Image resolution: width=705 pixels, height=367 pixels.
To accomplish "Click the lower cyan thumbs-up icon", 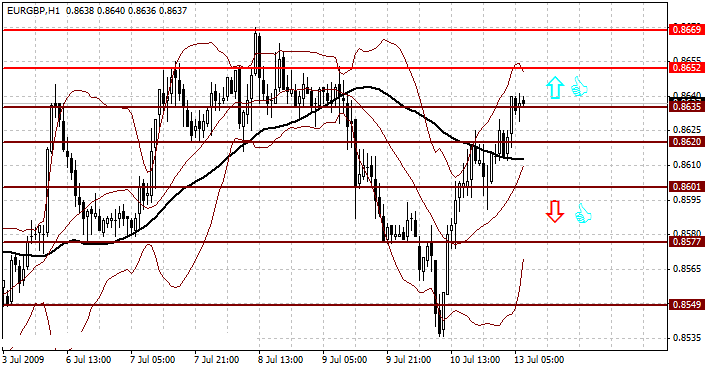I will [583, 213].
